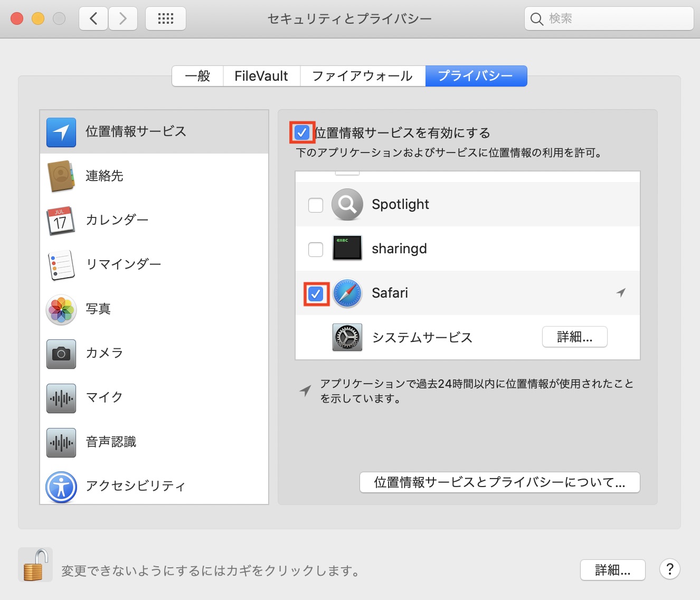Select the カレンダー sidebar item
This screenshot has width=700, height=600.
pyautogui.click(x=117, y=220)
